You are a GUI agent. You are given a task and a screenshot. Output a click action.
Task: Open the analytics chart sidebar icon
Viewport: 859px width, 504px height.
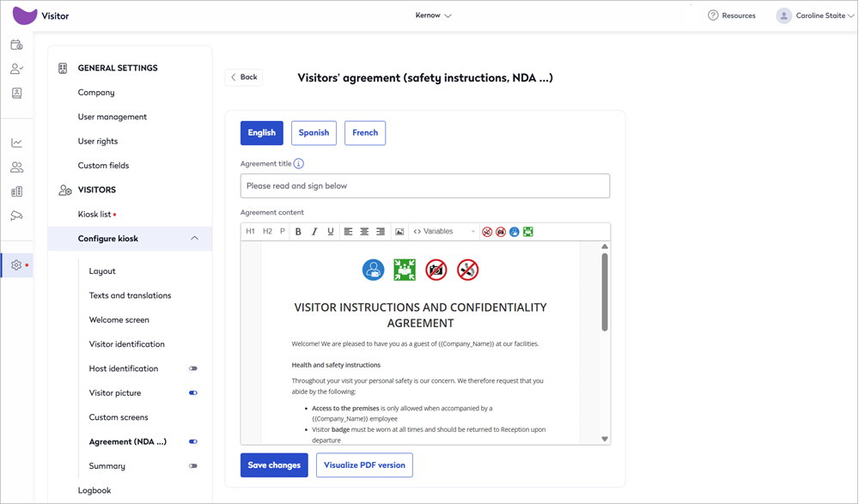click(16, 143)
